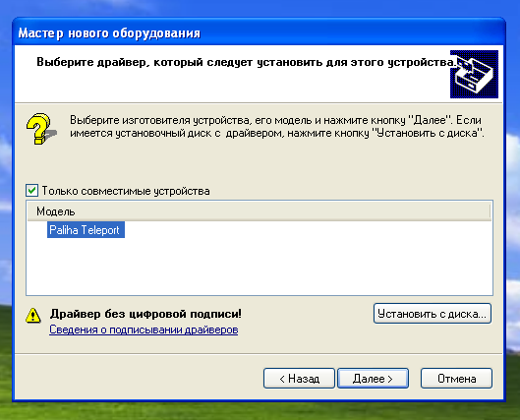
Task: Proceed with the 'Далее >' button
Action: (x=374, y=379)
